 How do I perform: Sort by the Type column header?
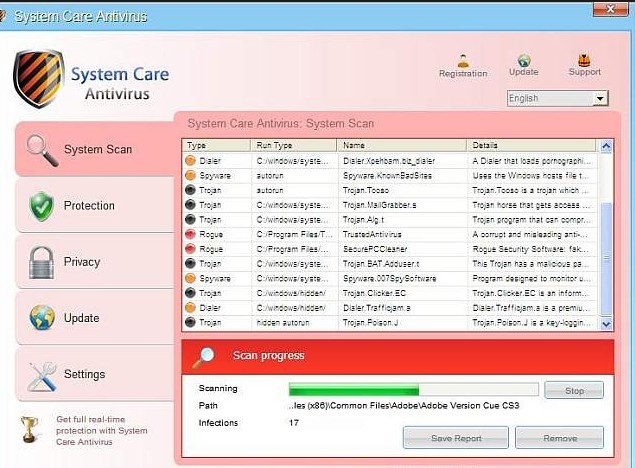coord(217,145)
